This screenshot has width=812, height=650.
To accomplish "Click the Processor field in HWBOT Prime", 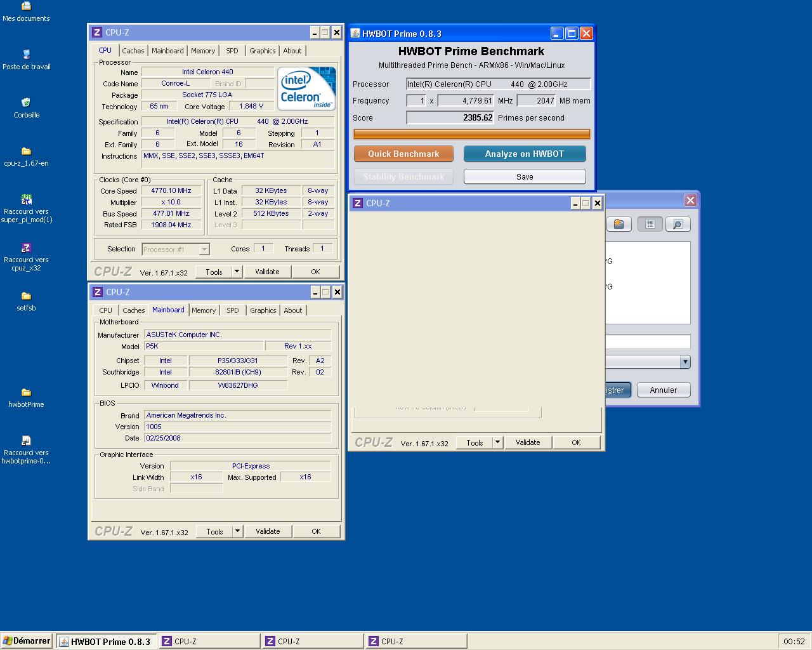I will pos(499,84).
